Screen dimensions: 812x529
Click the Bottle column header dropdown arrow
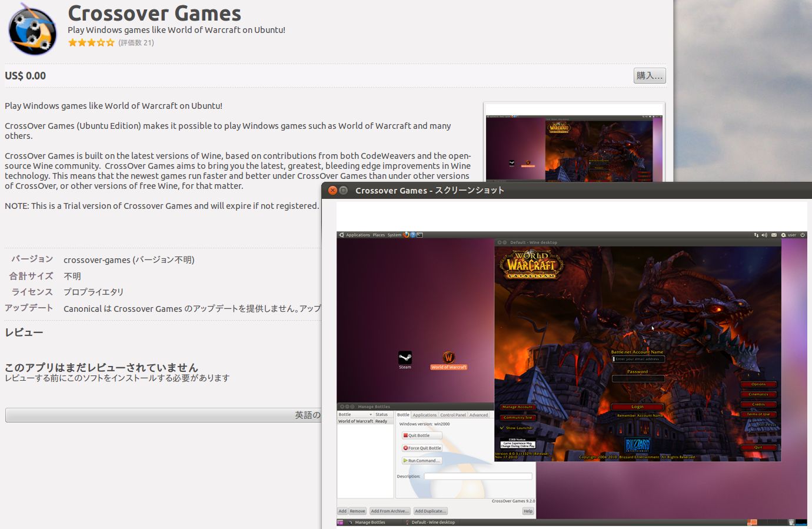tap(370, 415)
